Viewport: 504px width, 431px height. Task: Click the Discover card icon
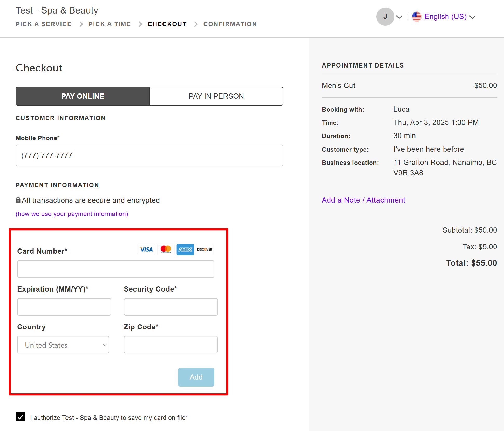pyautogui.click(x=205, y=250)
